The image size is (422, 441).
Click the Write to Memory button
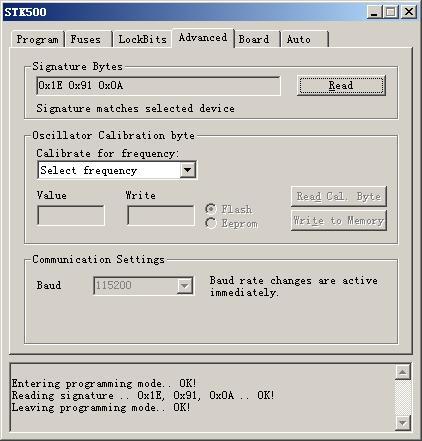tap(339, 220)
